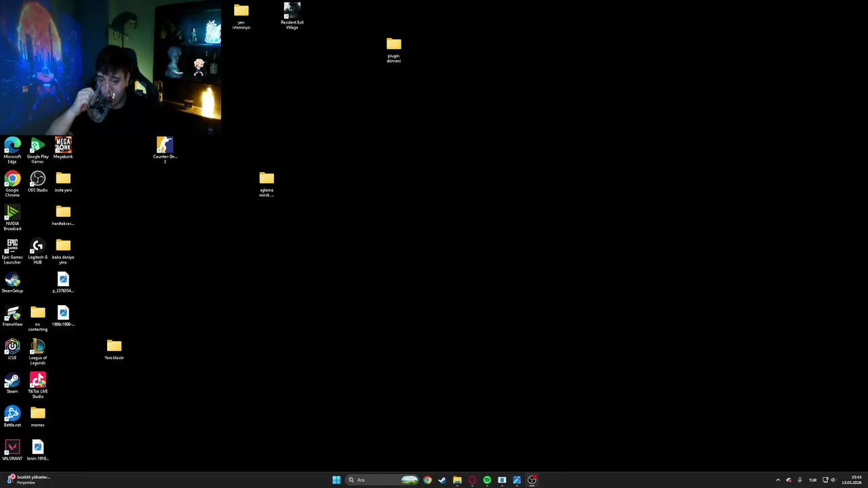Open the TikTok LIVE Studio shortcut

(38, 385)
